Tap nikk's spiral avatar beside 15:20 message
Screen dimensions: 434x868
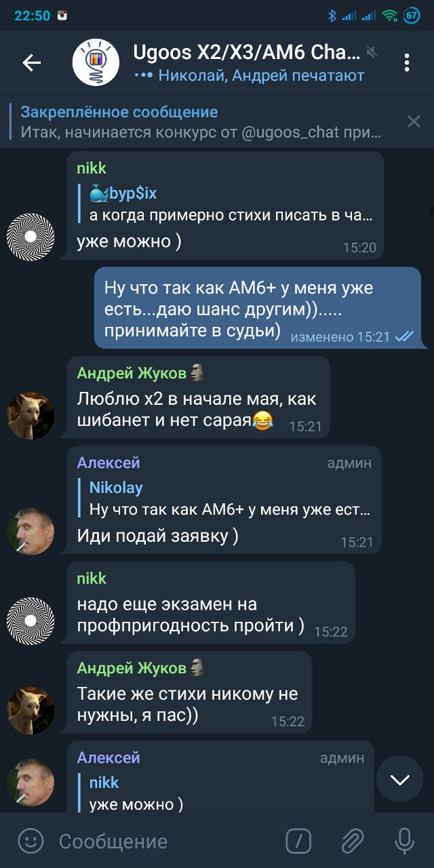click(31, 236)
